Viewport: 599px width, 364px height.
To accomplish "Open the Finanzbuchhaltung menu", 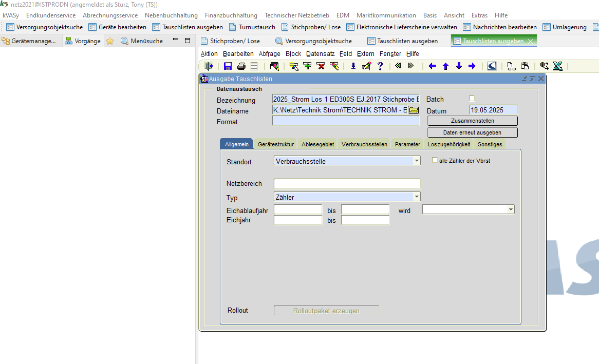I will (231, 15).
